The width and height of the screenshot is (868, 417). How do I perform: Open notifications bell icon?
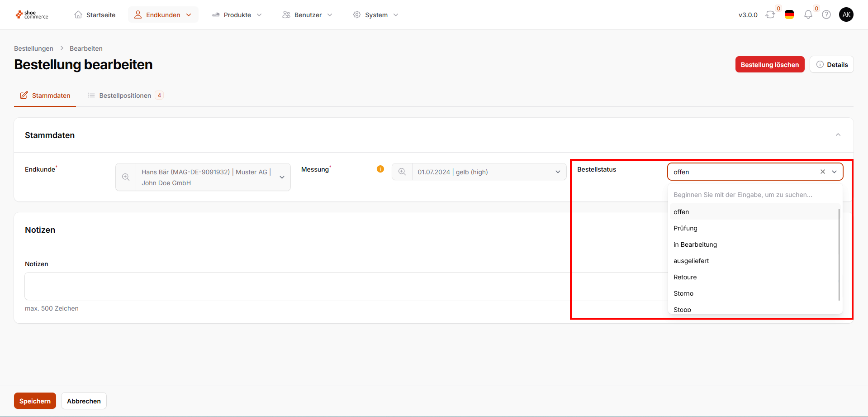[x=808, y=15]
